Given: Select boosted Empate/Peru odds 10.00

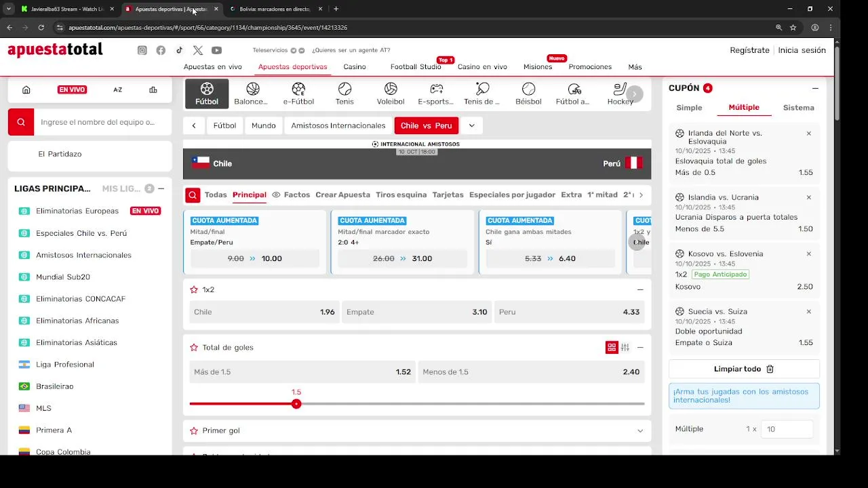Looking at the screenshot, I should (x=255, y=258).
